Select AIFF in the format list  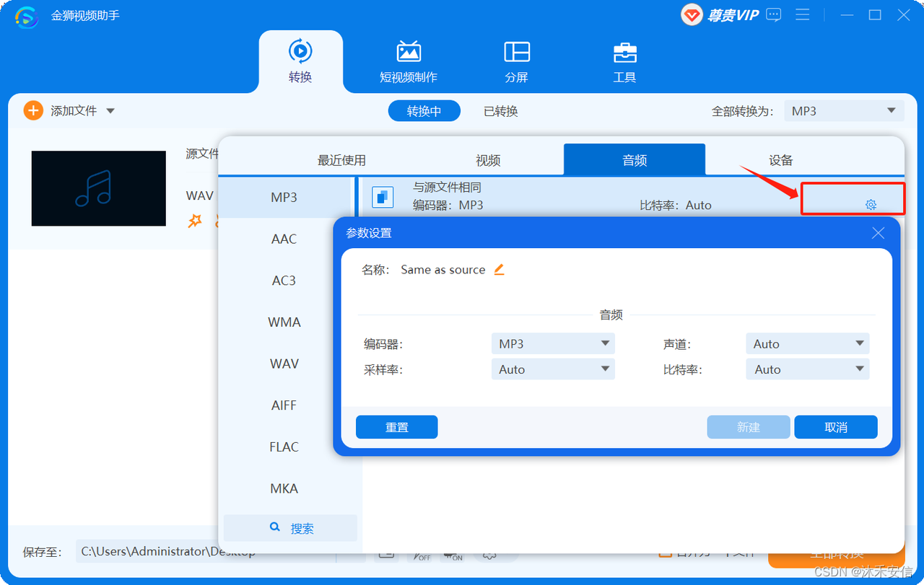pyautogui.click(x=284, y=405)
